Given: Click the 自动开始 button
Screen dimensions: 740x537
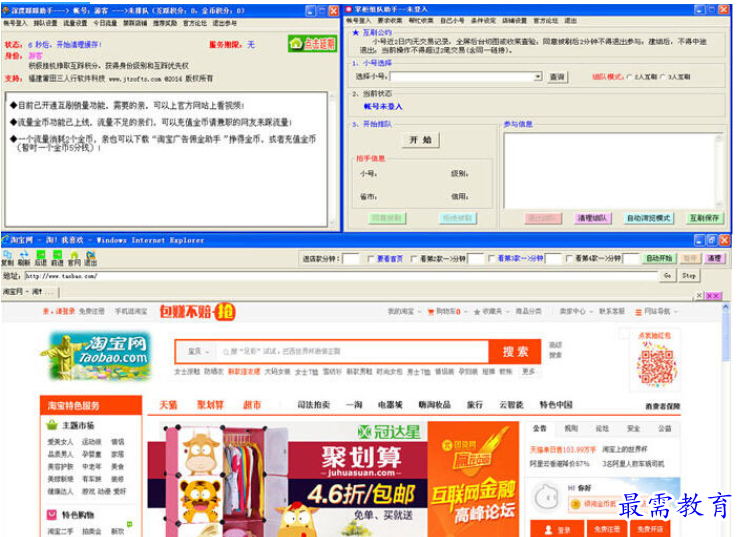Looking at the screenshot, I should (x=659, y=259).
